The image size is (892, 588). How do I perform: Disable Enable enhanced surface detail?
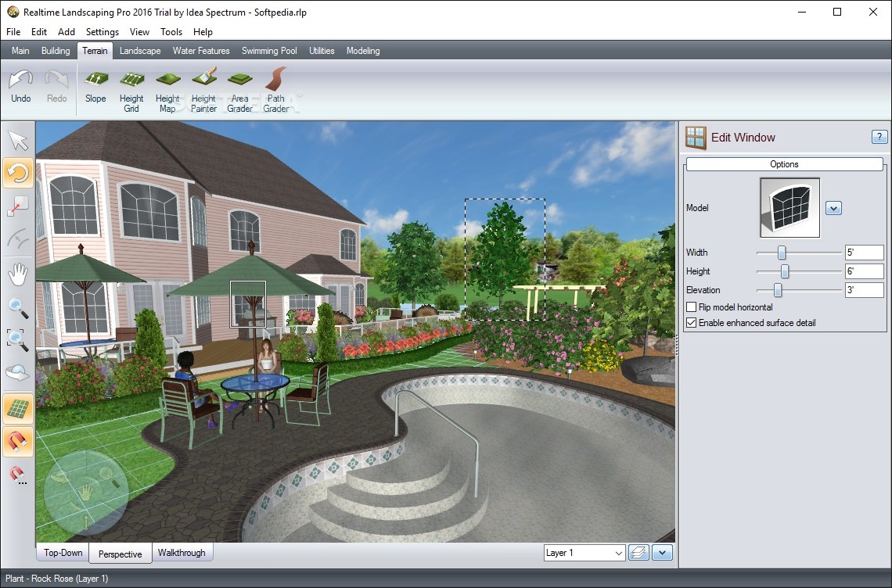(691, 322)
